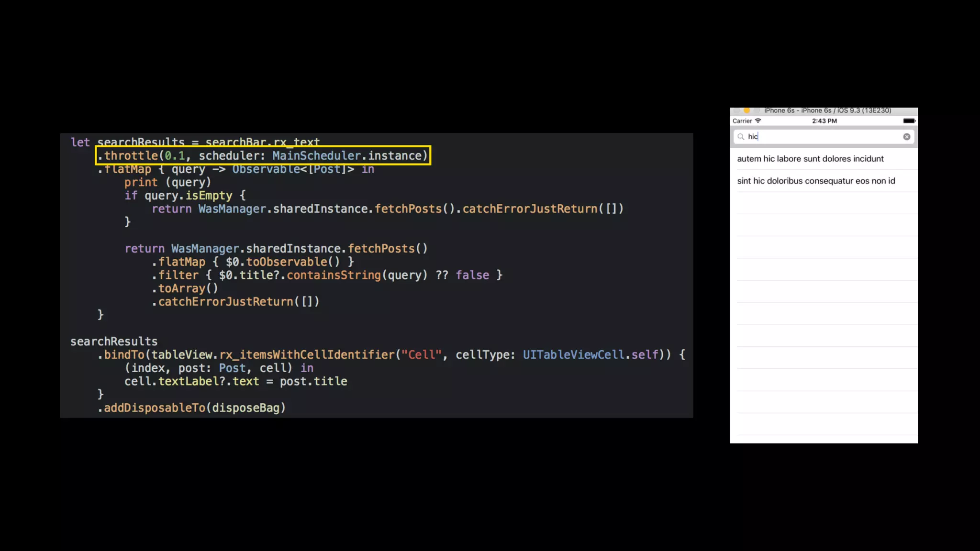Image resolution: width=980 pixels, height=551 pixels.
Task: Click the first empty row below search results
Action: point(823,203)
